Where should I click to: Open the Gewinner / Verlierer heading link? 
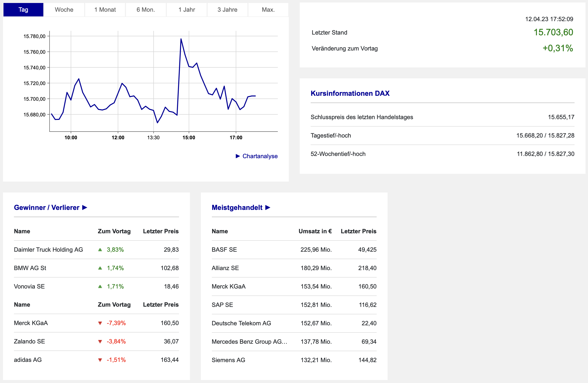pos(47,207)
